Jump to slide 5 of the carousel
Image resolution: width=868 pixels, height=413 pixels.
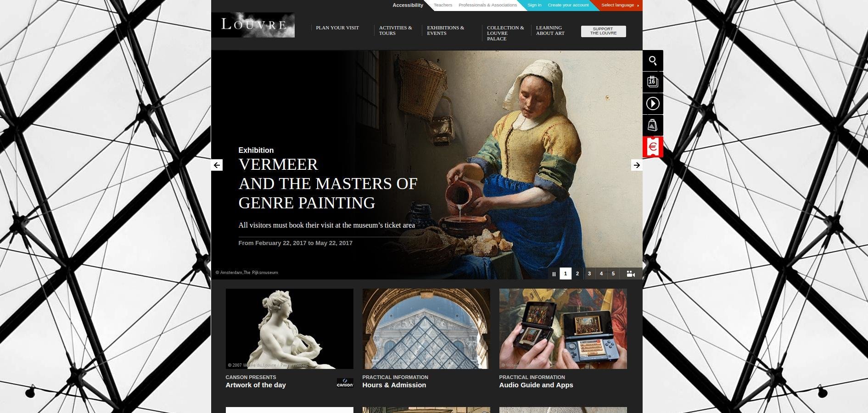[x=613, y=273]
